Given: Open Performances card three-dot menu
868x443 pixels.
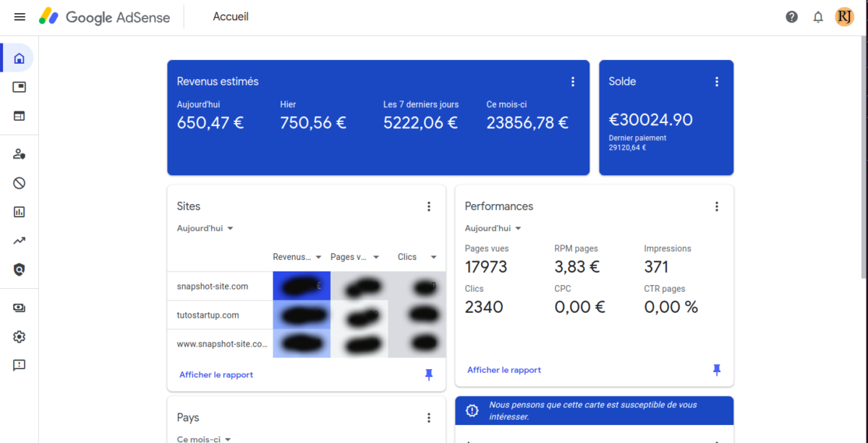Looking at the screenshot, I should click(x=717, y=206).
